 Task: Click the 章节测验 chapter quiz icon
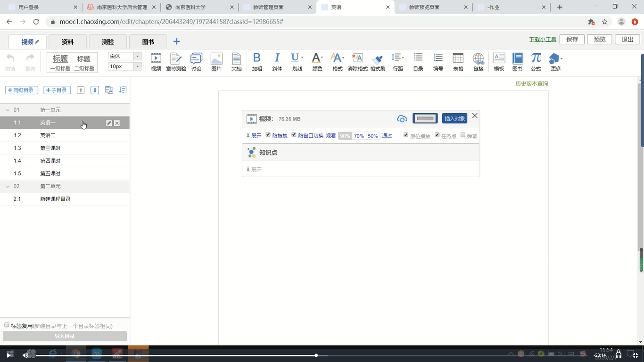pyautogui.click(x=176, y=62)
